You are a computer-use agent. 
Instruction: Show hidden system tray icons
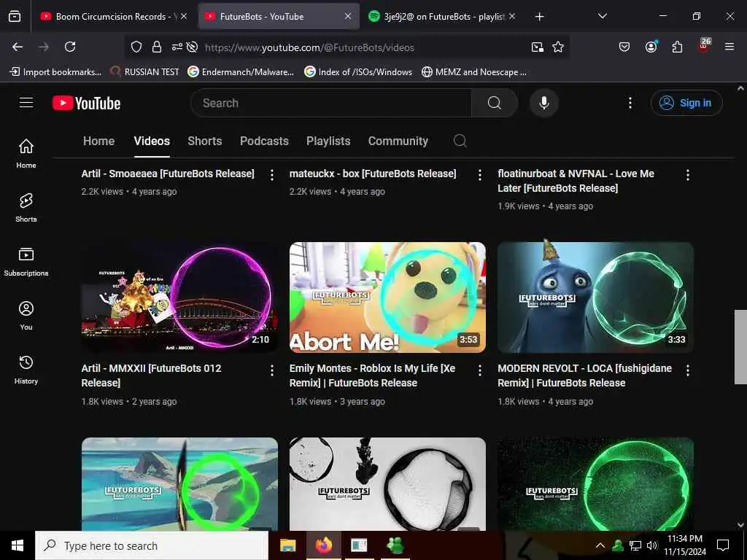(600, 545)
